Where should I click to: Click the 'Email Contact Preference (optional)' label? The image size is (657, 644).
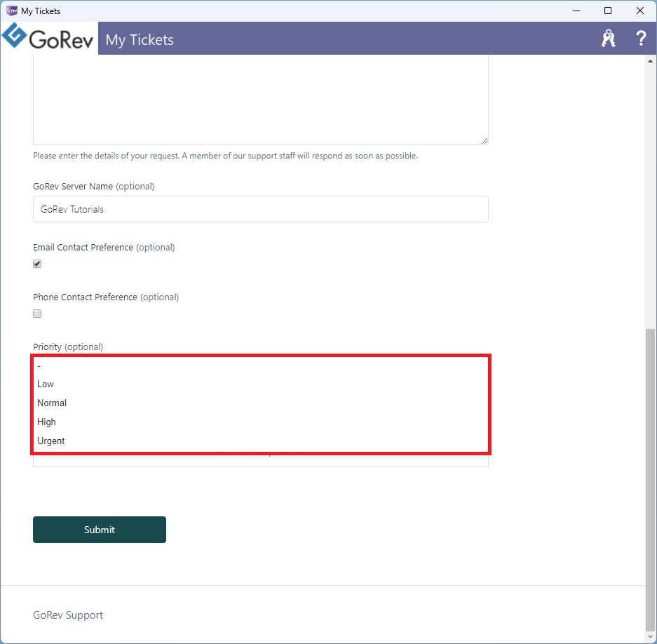pos(104,248)
